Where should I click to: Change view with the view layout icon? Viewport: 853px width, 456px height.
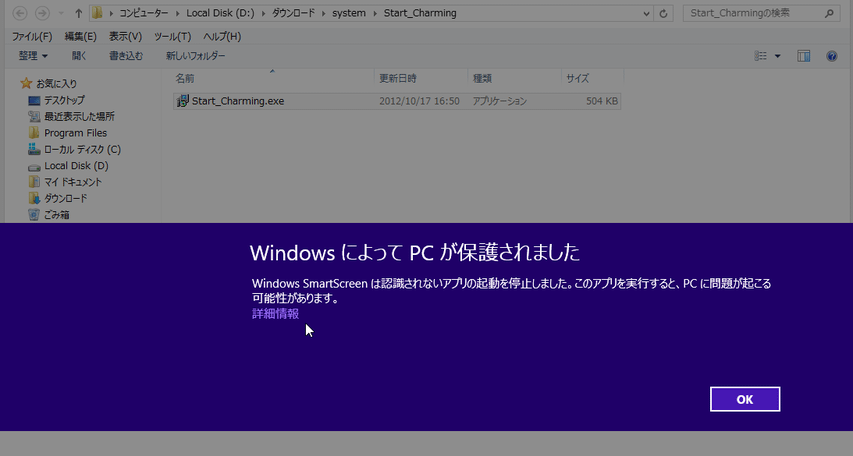click(x=761, y=56)
